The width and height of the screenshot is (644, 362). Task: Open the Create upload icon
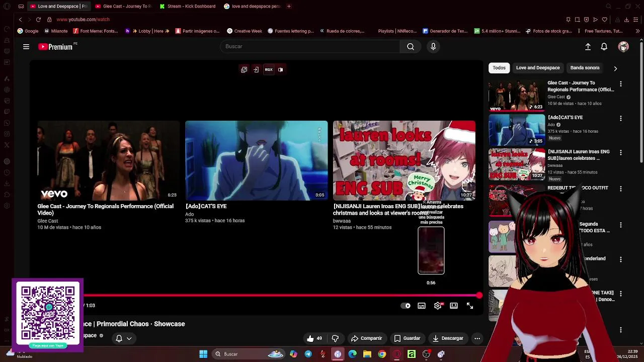(588, 47)
